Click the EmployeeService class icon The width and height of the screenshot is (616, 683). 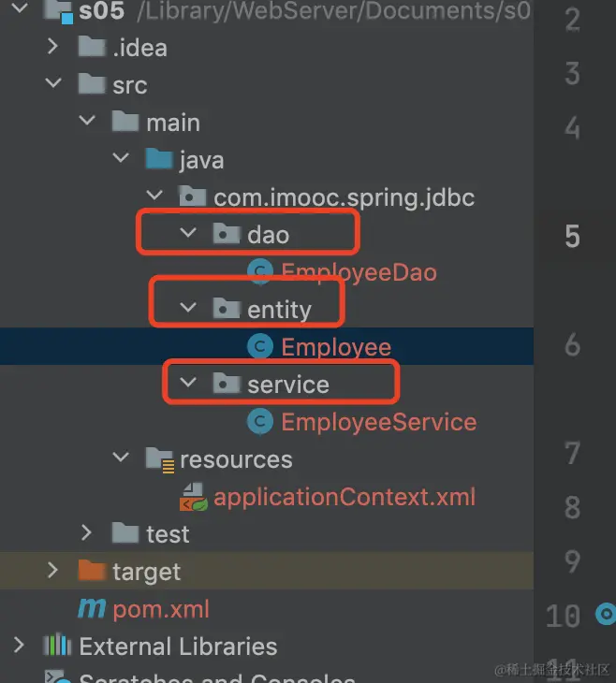[259, 422]
